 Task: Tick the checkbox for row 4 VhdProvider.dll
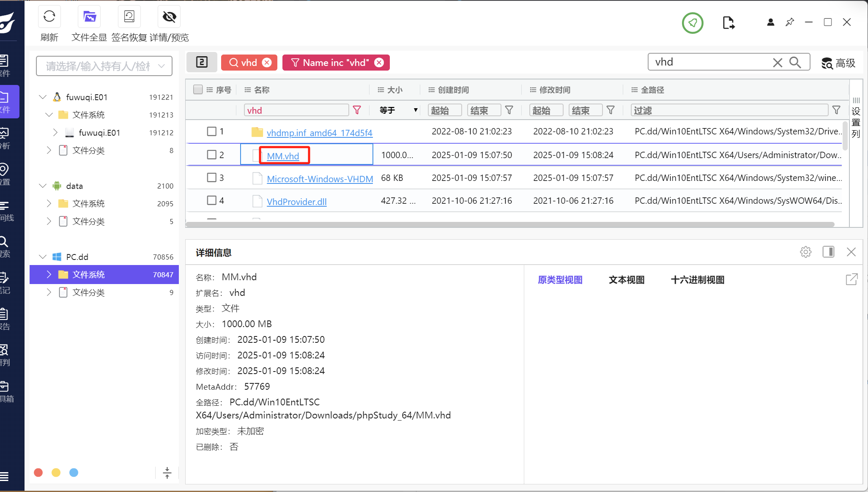tap(211, 200)
